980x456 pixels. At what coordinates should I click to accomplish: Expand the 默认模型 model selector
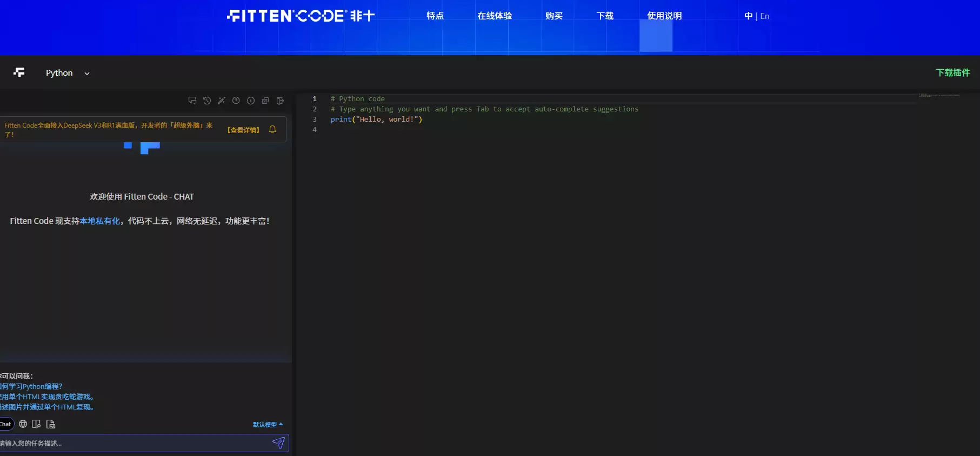coord(268,425)
